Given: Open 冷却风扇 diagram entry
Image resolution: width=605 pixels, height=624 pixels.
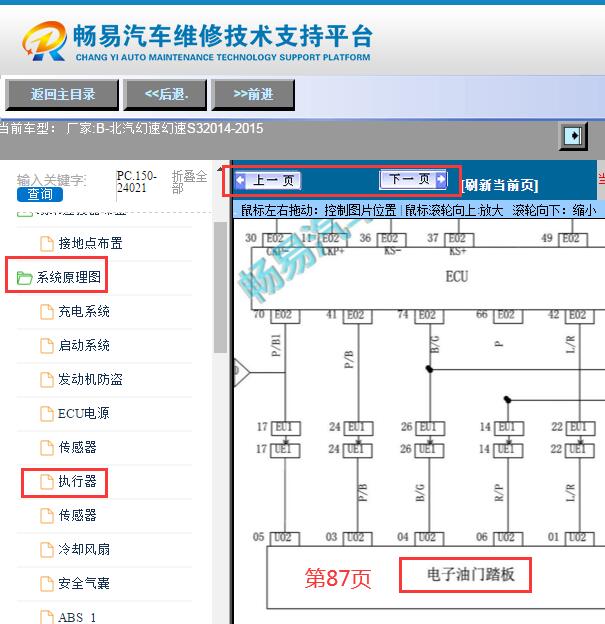Looking at the screenshot, I should point(84,550).
